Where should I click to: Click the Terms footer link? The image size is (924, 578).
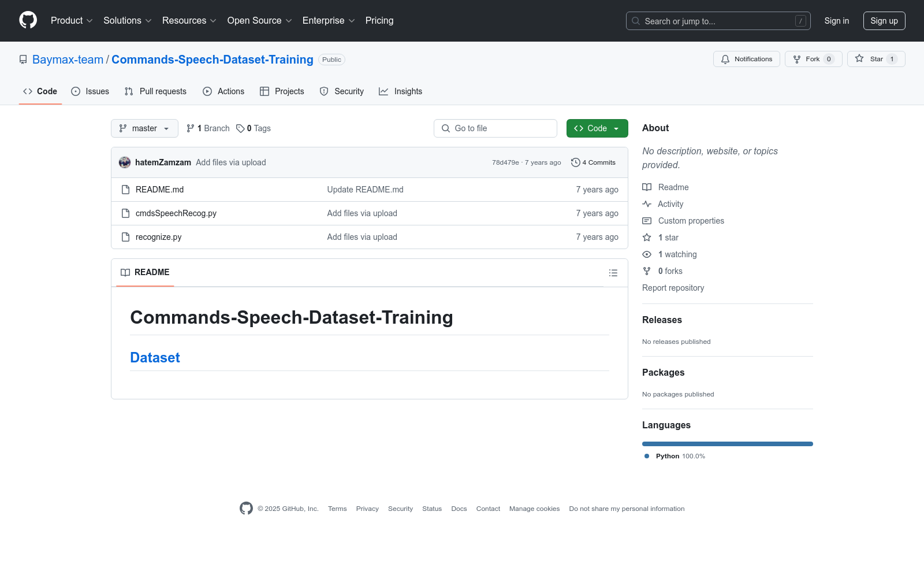[x=337, y=509]
